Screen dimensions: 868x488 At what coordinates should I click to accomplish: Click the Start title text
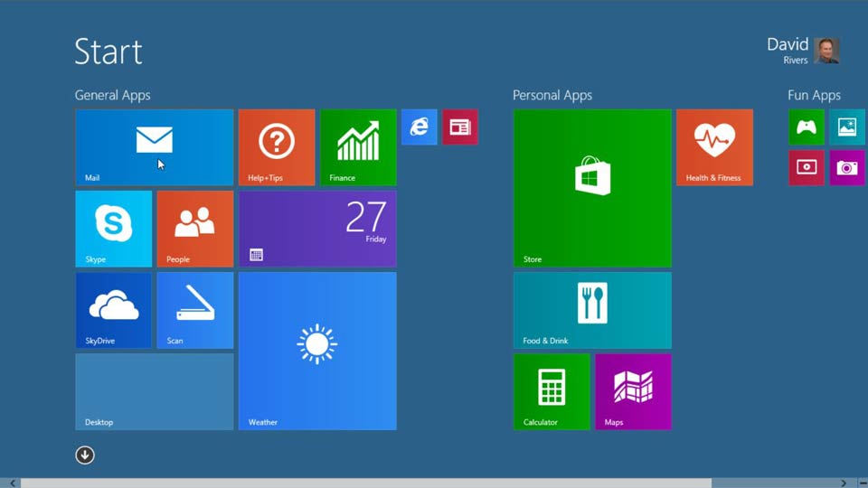[108, 52]
